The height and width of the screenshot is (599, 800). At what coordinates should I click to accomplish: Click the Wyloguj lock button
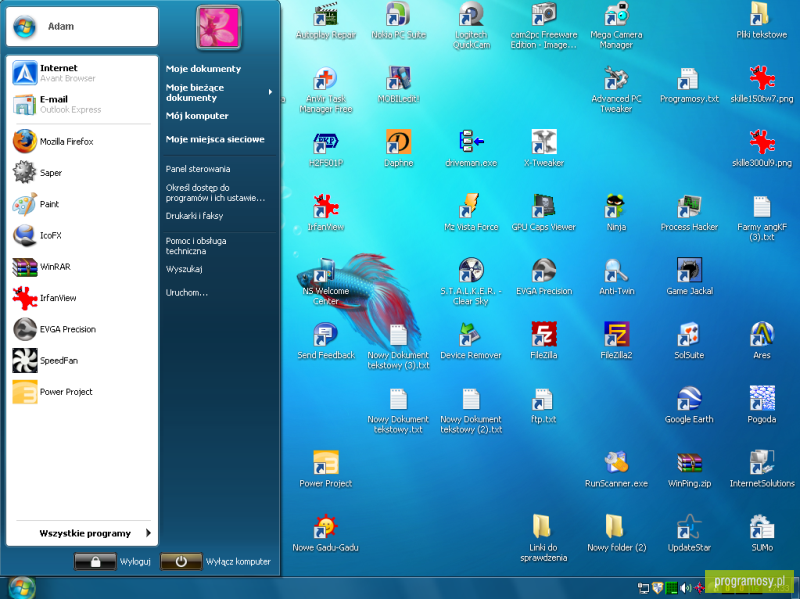coord(95,561)
